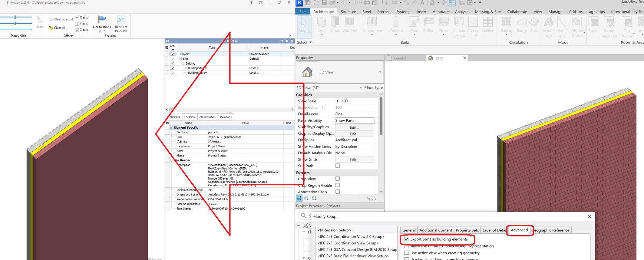The height and width of the screenshot is (260, 644).
Task: Select the Railing tool
Action: click(x=506, y=25)
